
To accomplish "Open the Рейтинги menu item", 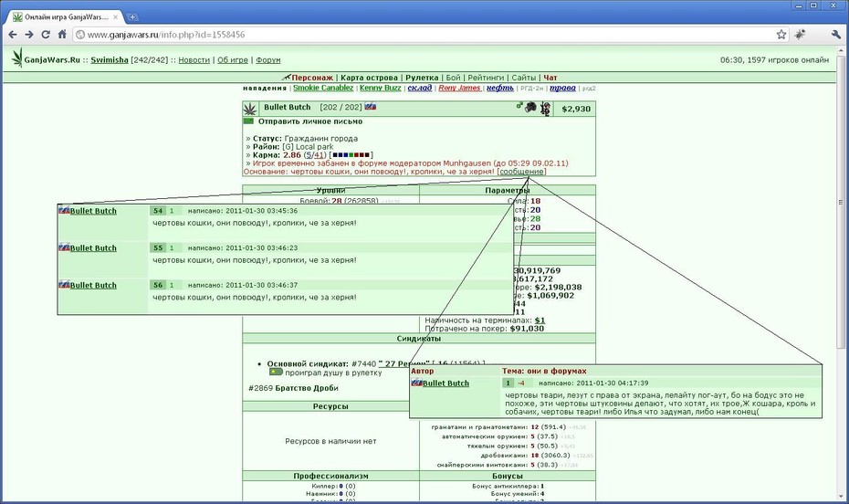I will (x=486, y=78).
